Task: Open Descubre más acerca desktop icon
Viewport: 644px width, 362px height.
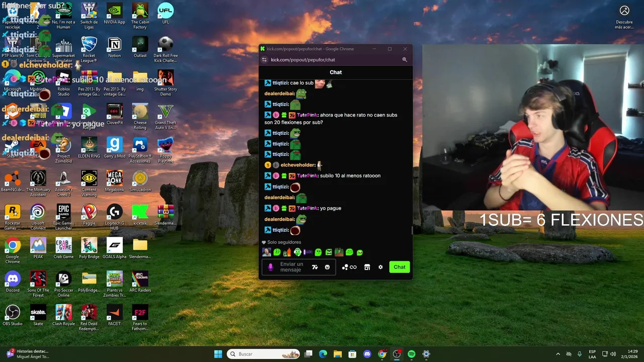Action: click(x=624, y=17)
